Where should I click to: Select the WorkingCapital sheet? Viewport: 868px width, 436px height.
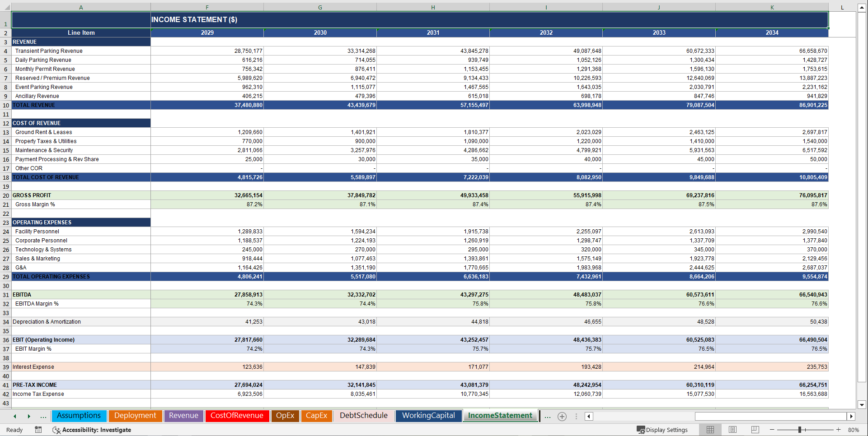click(x=428, y=416)
